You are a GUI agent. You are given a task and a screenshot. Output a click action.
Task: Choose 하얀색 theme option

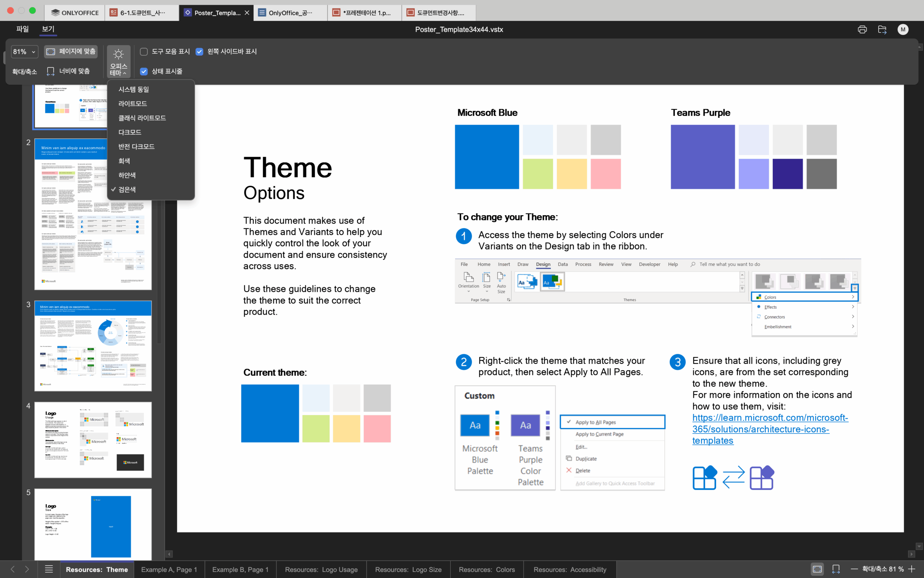(151, 175)
